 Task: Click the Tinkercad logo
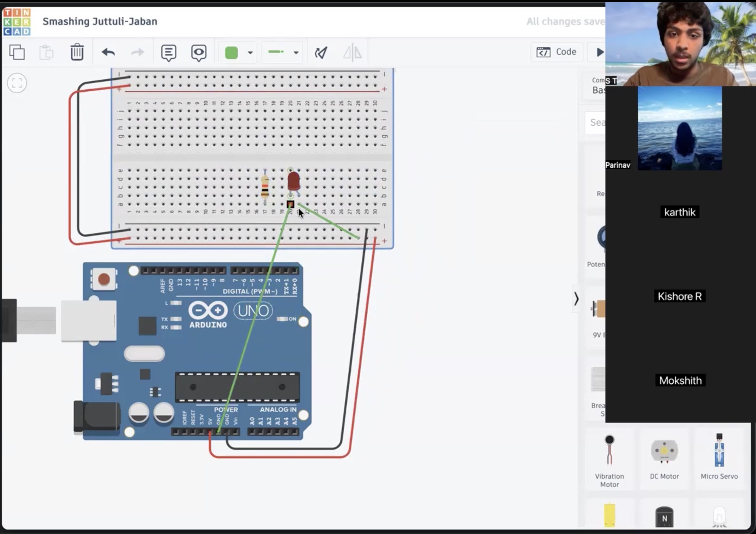click(x=17, y=22)
